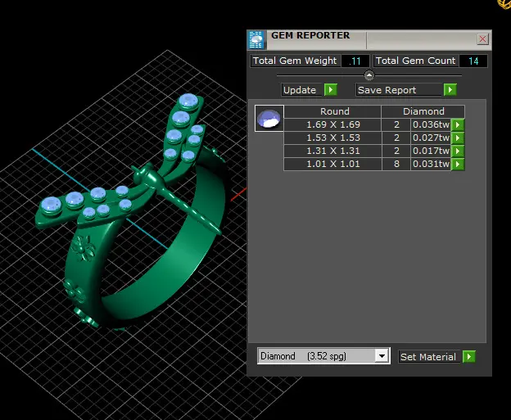
Task: Collapse the panel with the round up-arrow
Action: (x=369, y=75)
